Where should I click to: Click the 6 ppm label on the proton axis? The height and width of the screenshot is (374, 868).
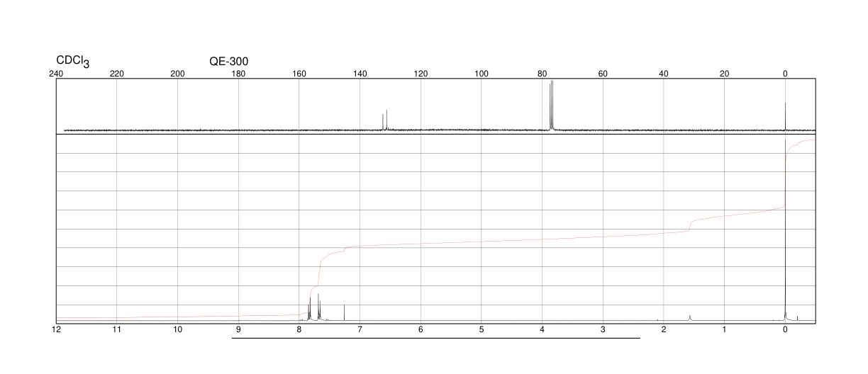(421, 330)
